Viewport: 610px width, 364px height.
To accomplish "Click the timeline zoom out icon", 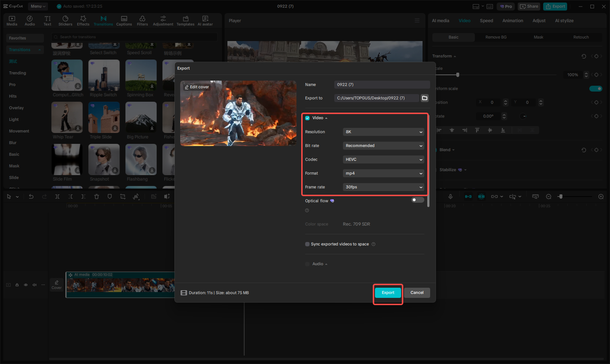I will [549, 197].
